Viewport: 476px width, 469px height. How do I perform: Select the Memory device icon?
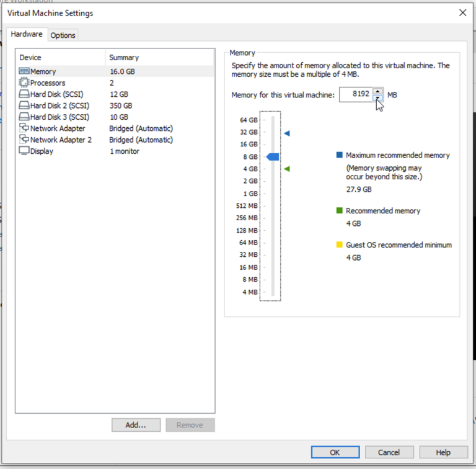tap(24, 71)
